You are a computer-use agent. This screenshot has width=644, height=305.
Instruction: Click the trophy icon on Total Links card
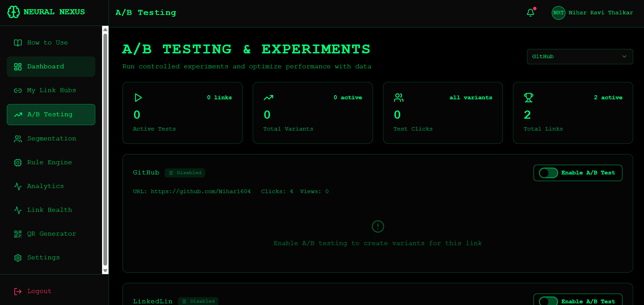tap(529, 98)
